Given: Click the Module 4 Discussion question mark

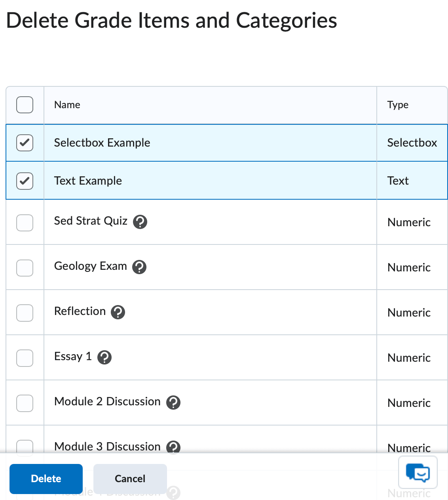Looking at the screenshot, I should (x=173, y=493).
